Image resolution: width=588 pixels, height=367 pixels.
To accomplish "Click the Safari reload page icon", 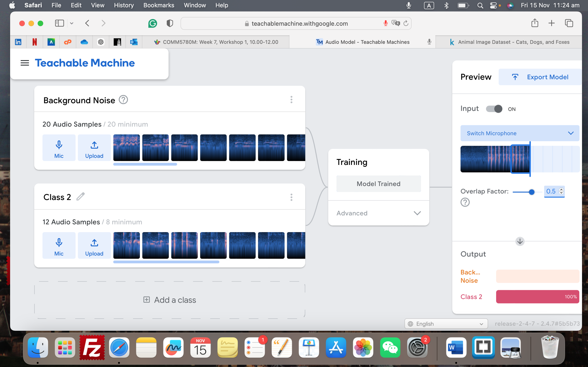I will pos(406,23).
